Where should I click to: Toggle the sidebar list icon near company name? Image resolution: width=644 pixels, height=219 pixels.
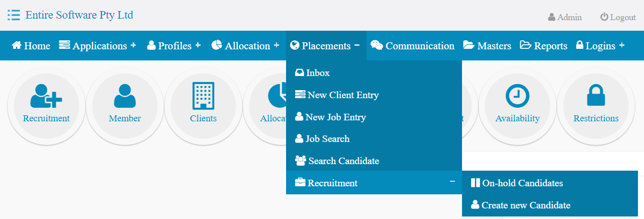click(x=14, y=15)
